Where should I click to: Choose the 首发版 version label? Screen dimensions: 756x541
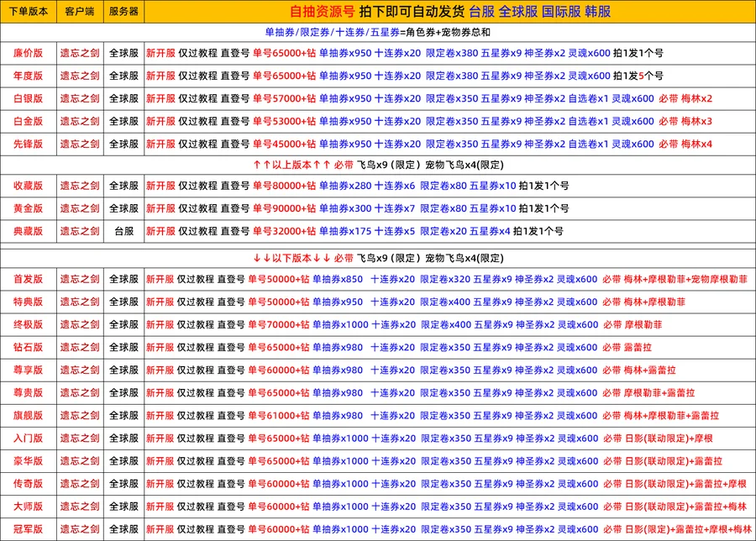pos(28,279)
